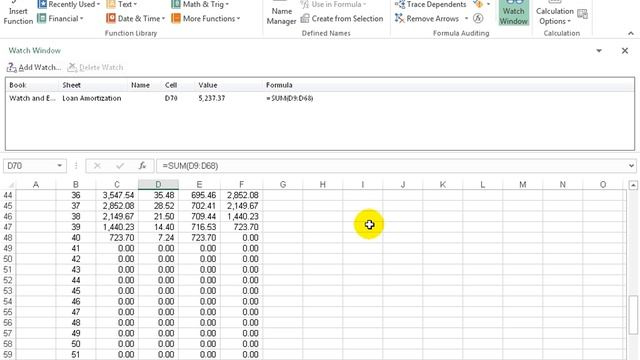Select column D header
Viewport: 640px width, 360px height.
(158, 184)
